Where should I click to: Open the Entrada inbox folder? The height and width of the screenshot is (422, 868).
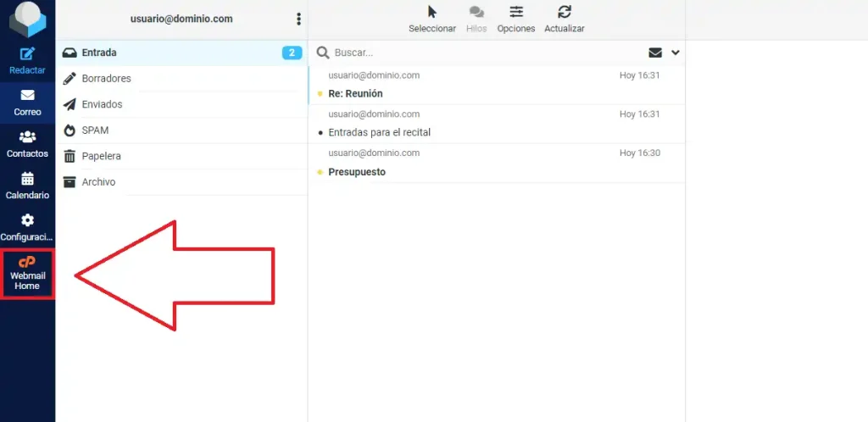click(x=99, y=53)
